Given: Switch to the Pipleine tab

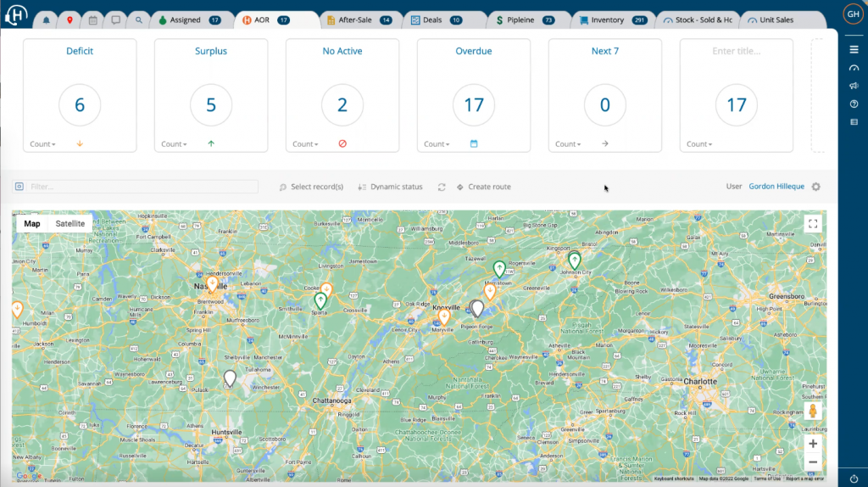Looking at the screenshot, I should click(x=526, y=20).
